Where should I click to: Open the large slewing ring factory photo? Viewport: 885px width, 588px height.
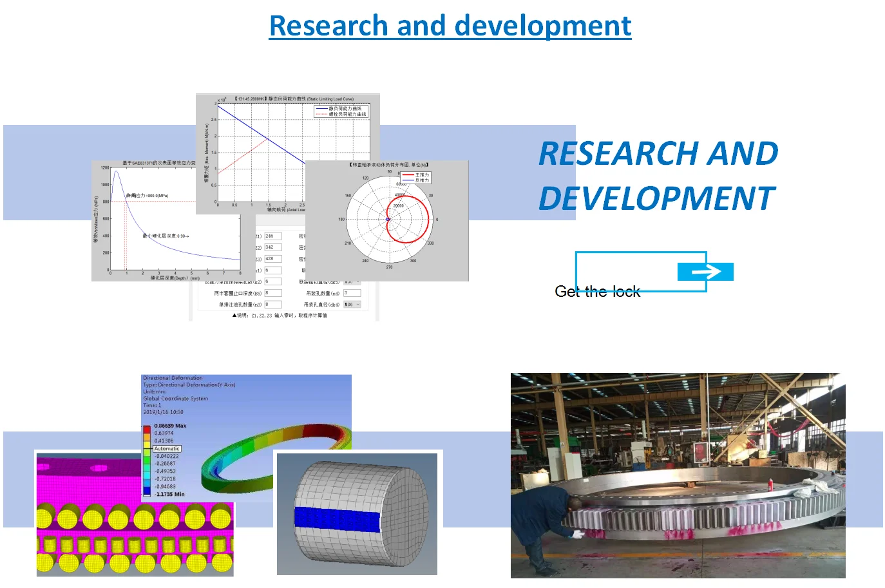pos(678,475)
